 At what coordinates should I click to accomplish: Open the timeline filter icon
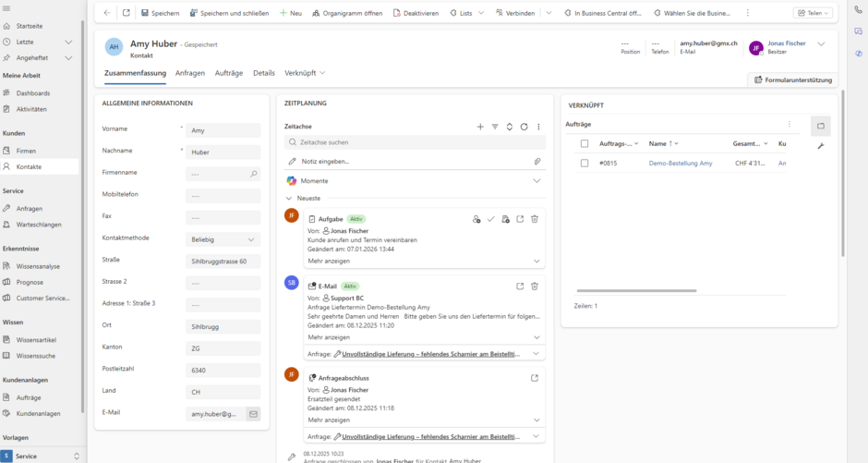tap(495, 127)
